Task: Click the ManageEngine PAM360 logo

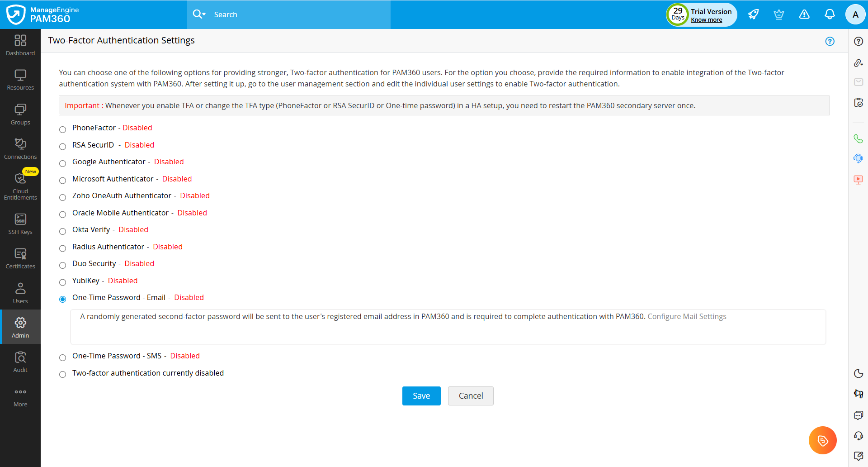Action: [42, 14]
